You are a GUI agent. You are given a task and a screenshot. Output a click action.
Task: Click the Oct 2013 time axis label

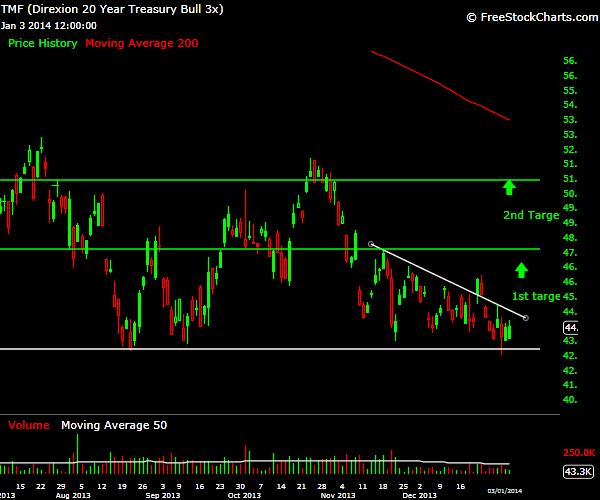tap(244, 495)
